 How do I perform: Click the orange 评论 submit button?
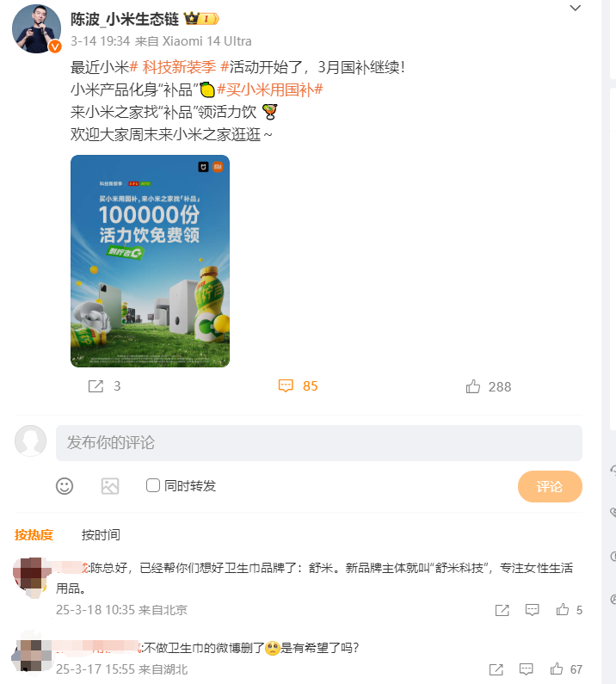point(550,486)
